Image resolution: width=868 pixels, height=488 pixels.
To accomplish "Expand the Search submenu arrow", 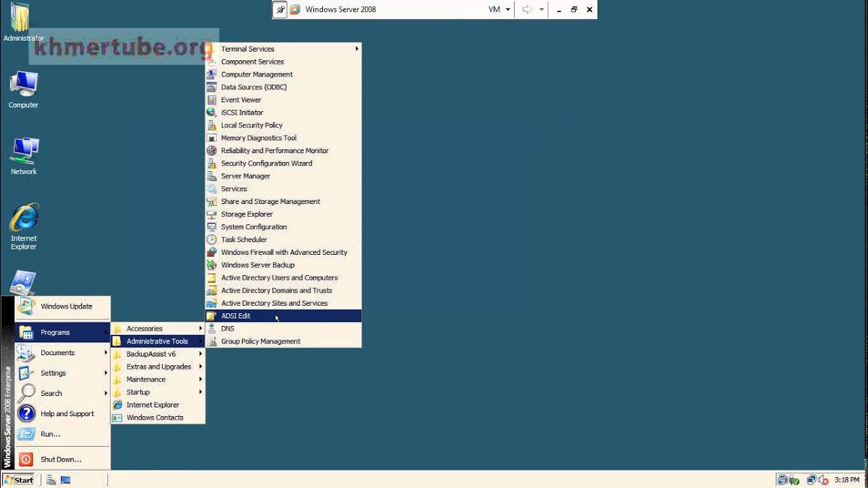I will point(106,393).
